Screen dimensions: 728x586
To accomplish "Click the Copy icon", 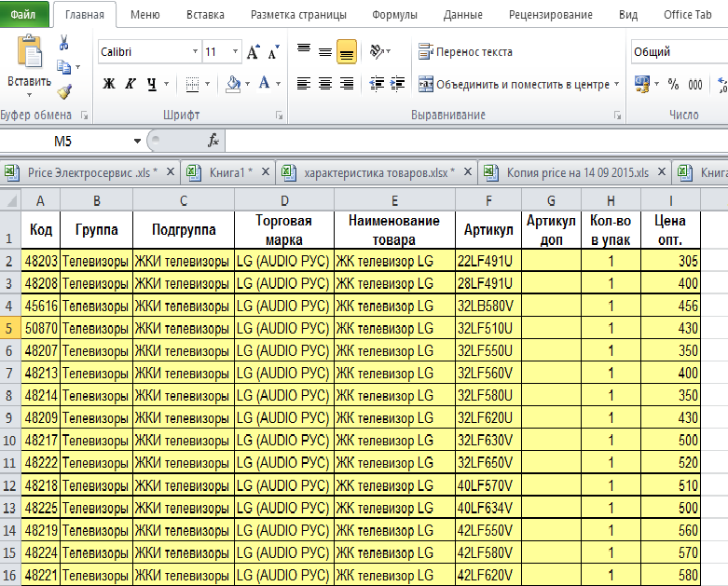I will [x=64, y=67].
